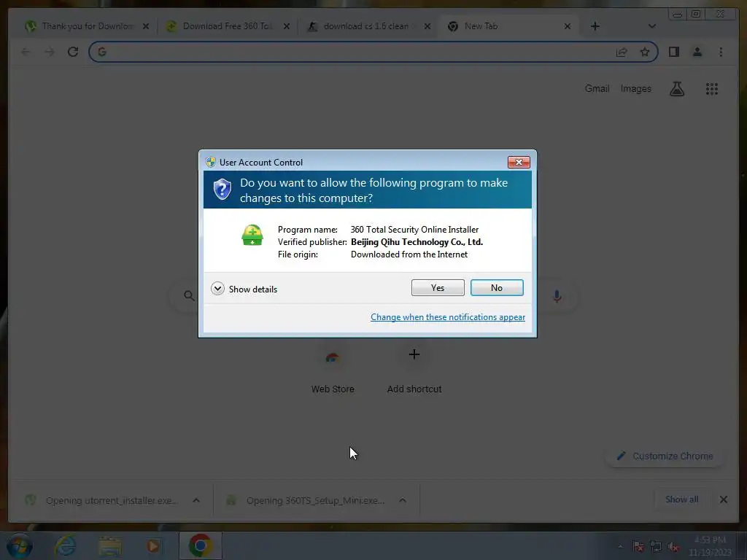
Task: Open a new Chrome tab with plus button
Action: [x=595, y=26]
